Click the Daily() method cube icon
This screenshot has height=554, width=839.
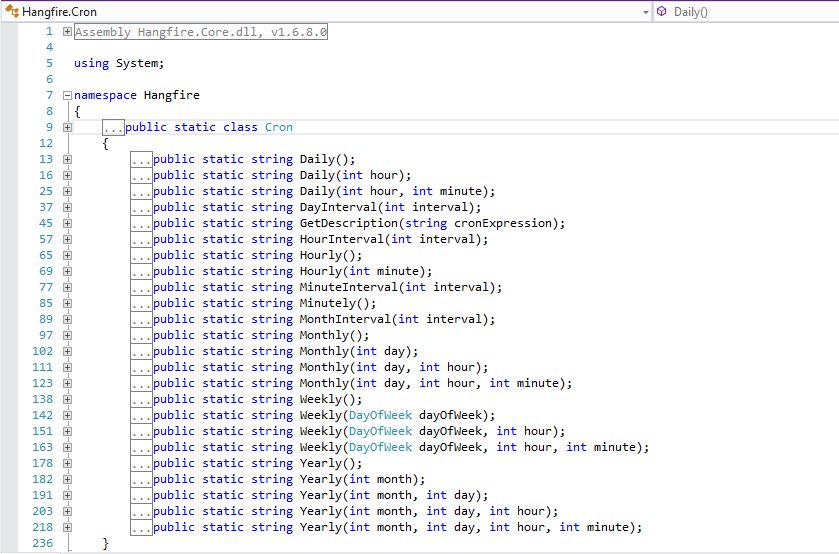pyautogui.click(x=662, y=11)
